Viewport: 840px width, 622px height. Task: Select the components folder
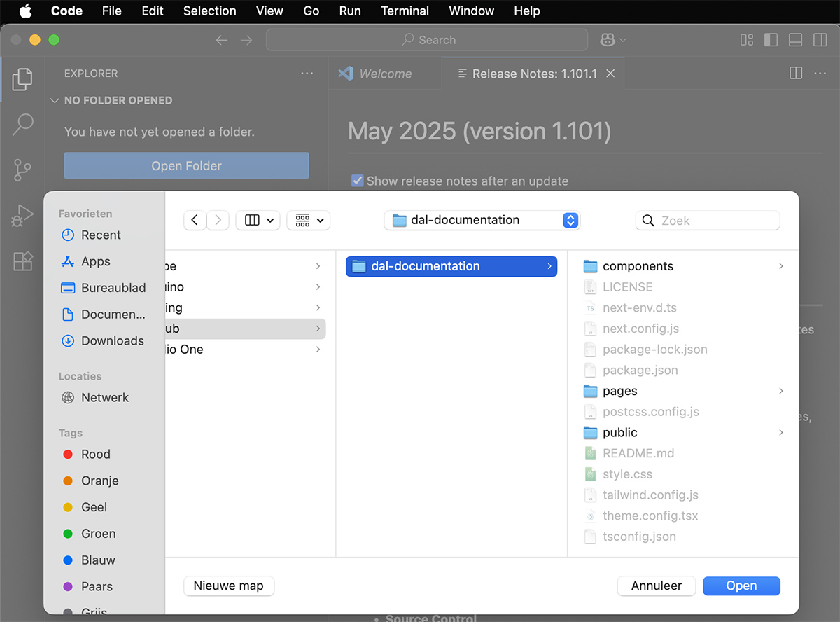684,266
